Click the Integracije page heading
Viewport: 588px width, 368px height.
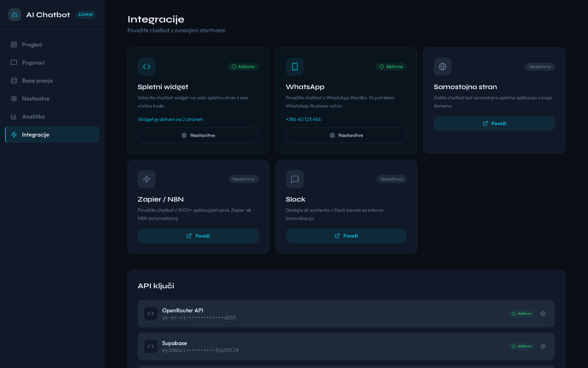(x=156, y=20)
